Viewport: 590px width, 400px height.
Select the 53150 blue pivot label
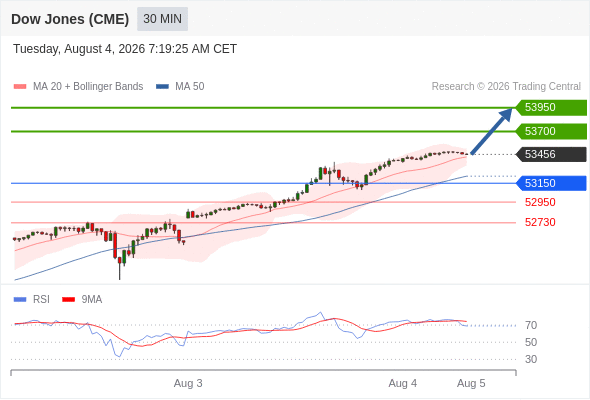point(551,183)
